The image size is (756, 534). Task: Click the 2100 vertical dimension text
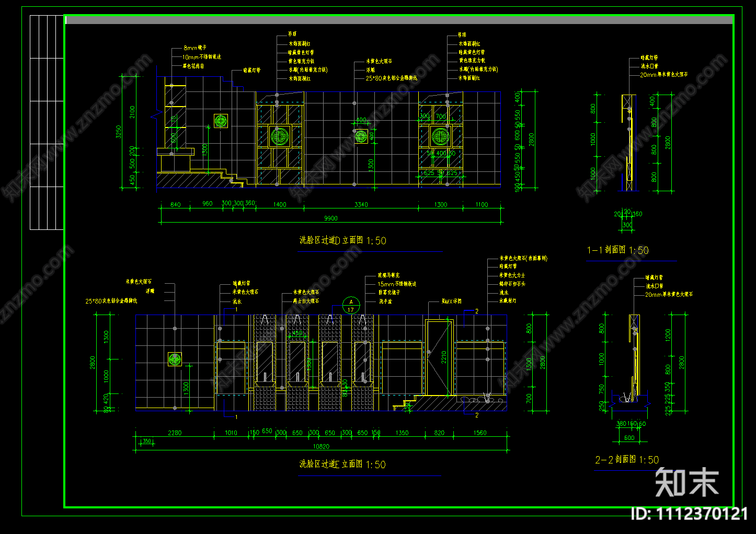132,112
